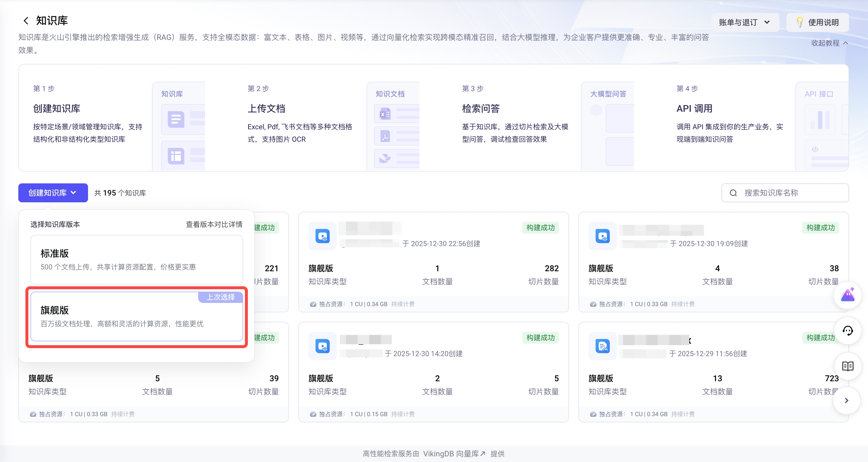868x462 pixels.
Task: Open the documentation book floating icon
Action: coord(847,366)
